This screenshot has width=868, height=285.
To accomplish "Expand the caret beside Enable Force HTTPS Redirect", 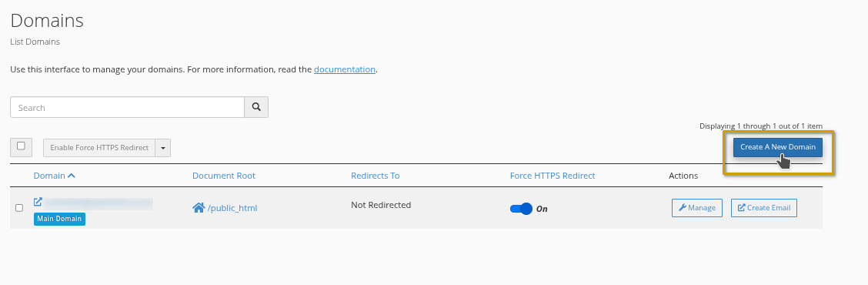I will 163,148.
